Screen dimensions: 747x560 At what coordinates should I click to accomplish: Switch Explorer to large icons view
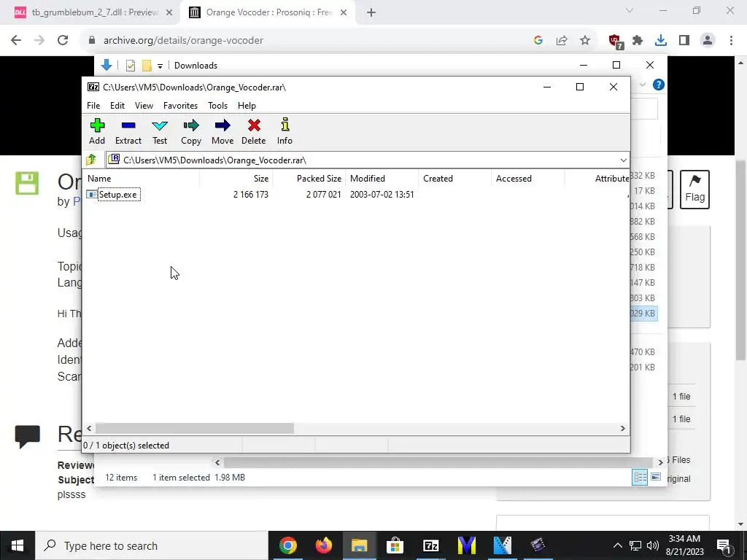[656, 477]
